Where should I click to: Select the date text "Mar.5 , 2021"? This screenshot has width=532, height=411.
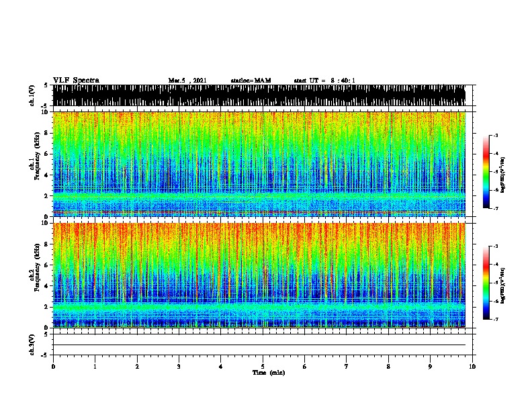point(187,81)
